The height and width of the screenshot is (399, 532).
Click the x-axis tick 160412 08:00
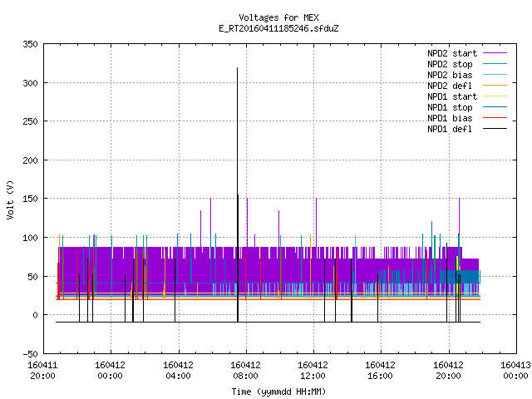pos(246,371)
